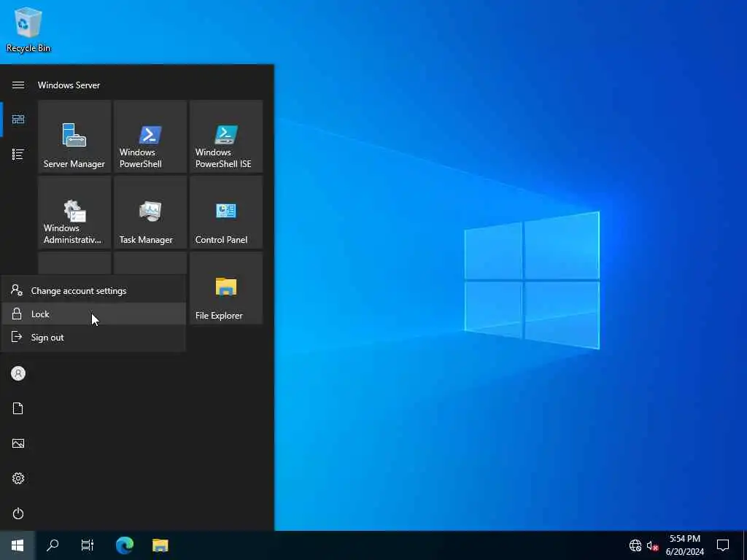
Task: Open File Explorer from taskbar
Action: pyautogui.click(x=160, y=545)
